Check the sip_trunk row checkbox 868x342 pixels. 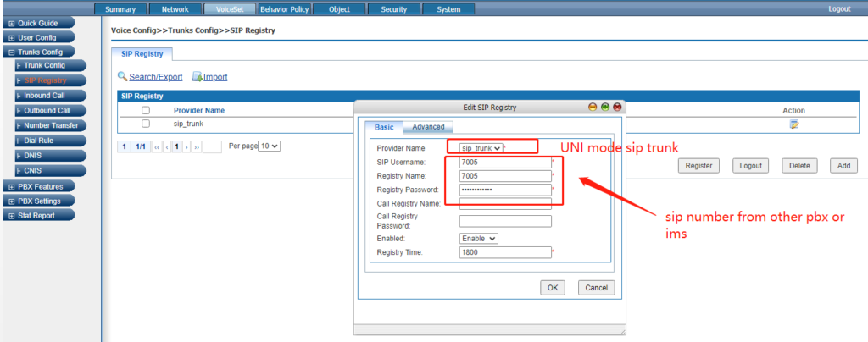(146, 124)
